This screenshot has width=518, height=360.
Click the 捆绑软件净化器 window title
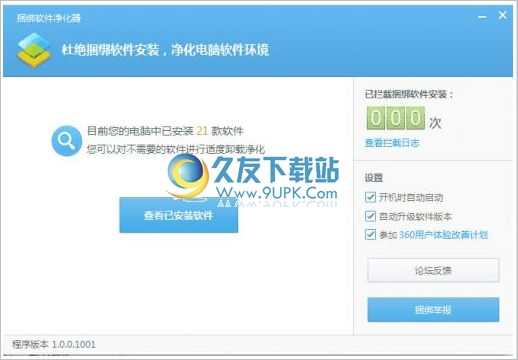click(x=49, y=18)
